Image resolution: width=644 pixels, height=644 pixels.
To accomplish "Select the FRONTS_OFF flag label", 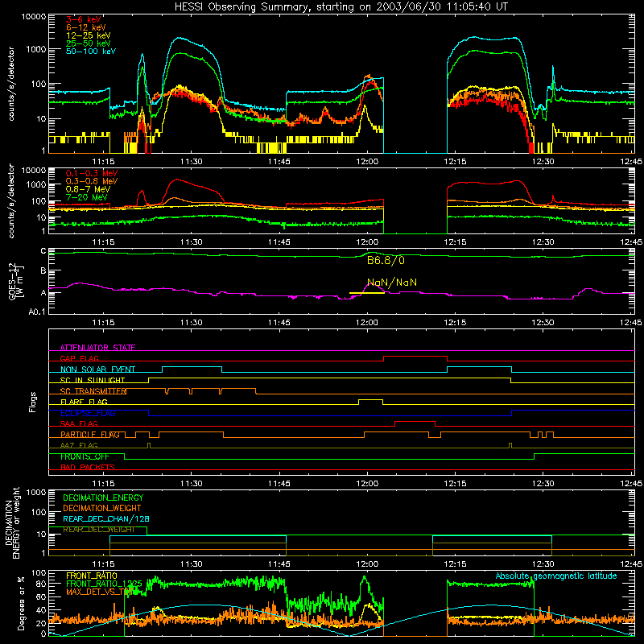I will 85,456.
